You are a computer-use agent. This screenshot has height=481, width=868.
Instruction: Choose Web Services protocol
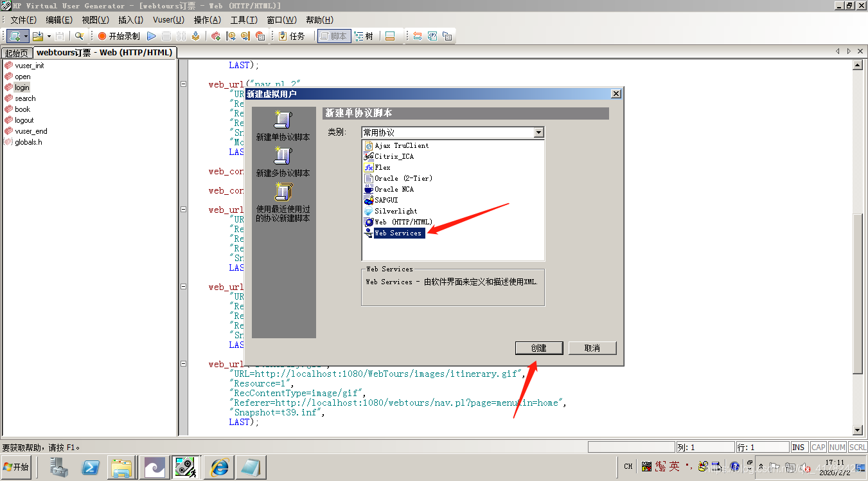pos(398,233)
